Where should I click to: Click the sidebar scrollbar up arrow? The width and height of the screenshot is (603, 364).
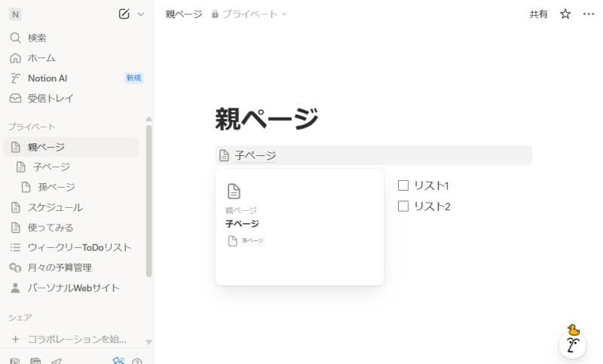coord(148,119)
